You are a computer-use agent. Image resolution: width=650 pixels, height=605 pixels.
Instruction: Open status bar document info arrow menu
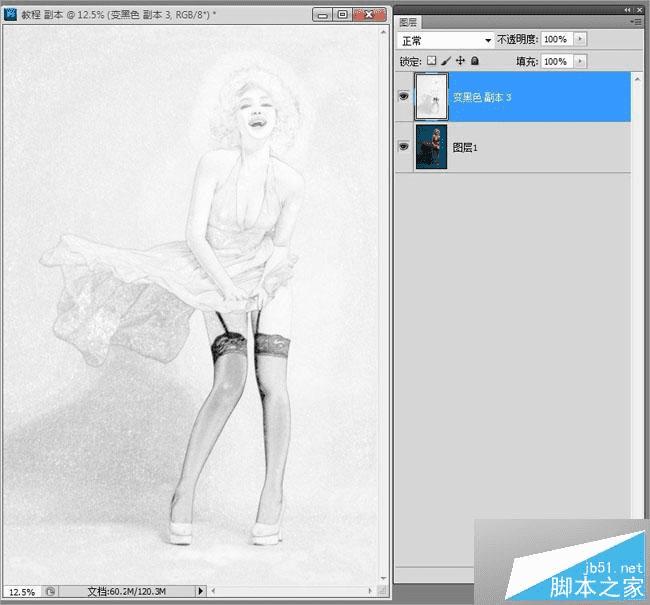(x=203, y=591)
